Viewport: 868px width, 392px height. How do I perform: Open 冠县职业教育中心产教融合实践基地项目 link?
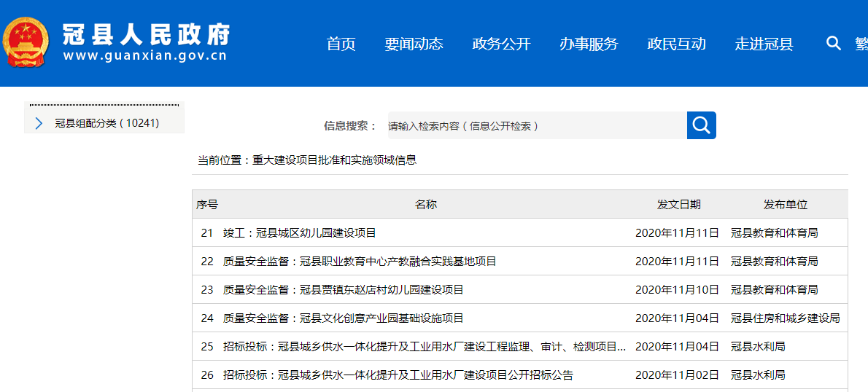360,262
